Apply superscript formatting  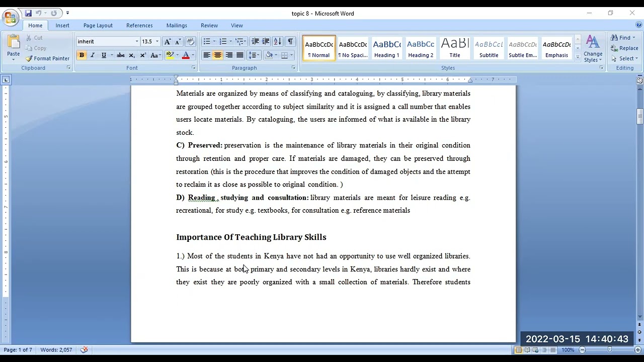point(143,55)
